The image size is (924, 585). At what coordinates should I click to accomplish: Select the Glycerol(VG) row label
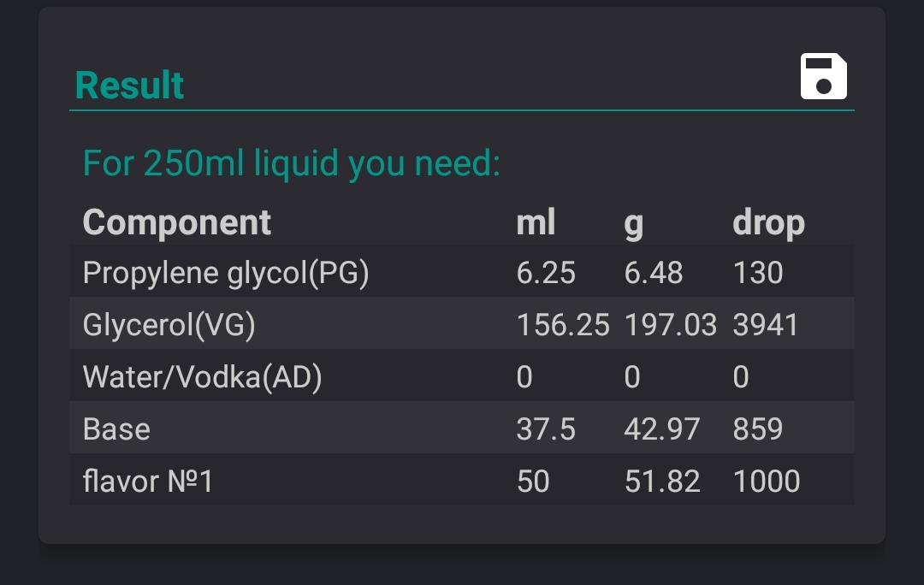pos(169,325)
